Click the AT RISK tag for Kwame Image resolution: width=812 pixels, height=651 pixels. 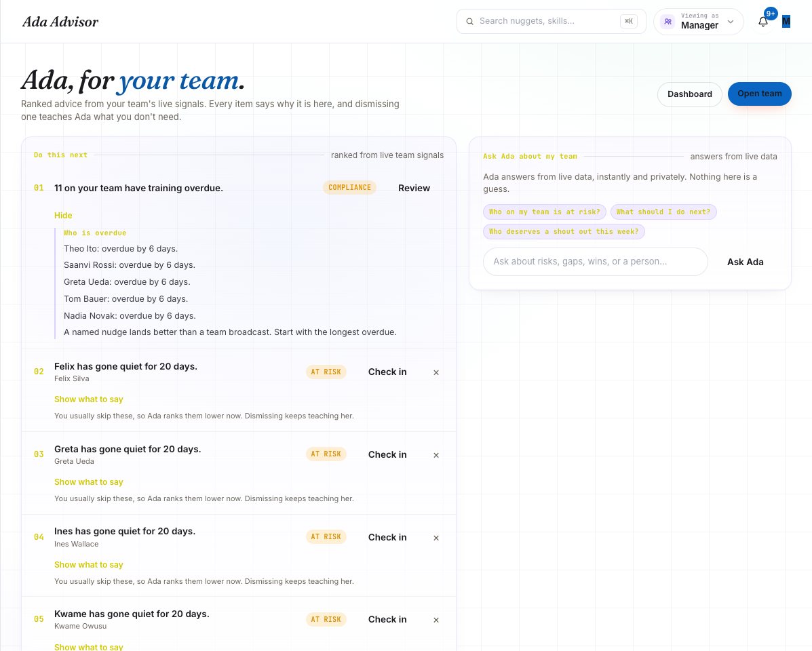tap(326, 619)
